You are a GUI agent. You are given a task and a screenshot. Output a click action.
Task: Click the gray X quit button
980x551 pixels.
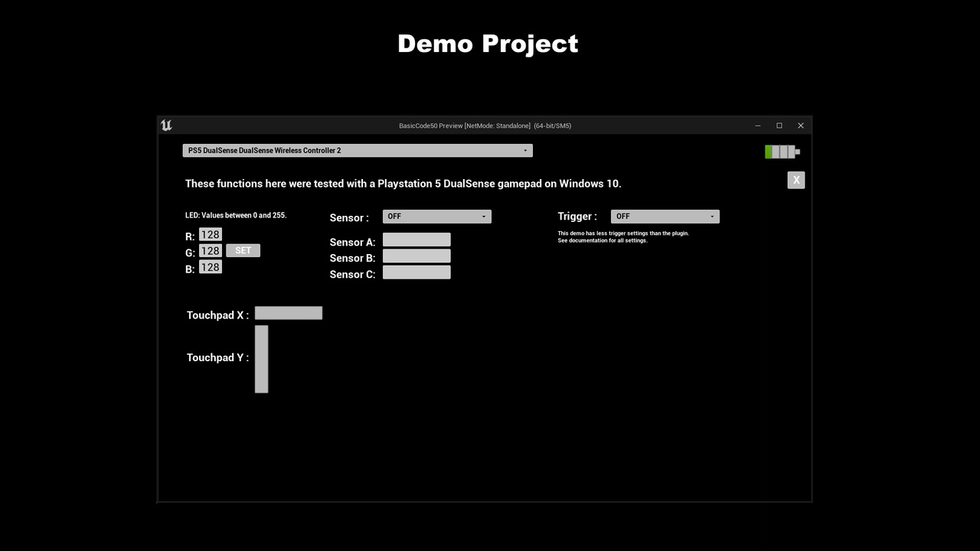795,180
